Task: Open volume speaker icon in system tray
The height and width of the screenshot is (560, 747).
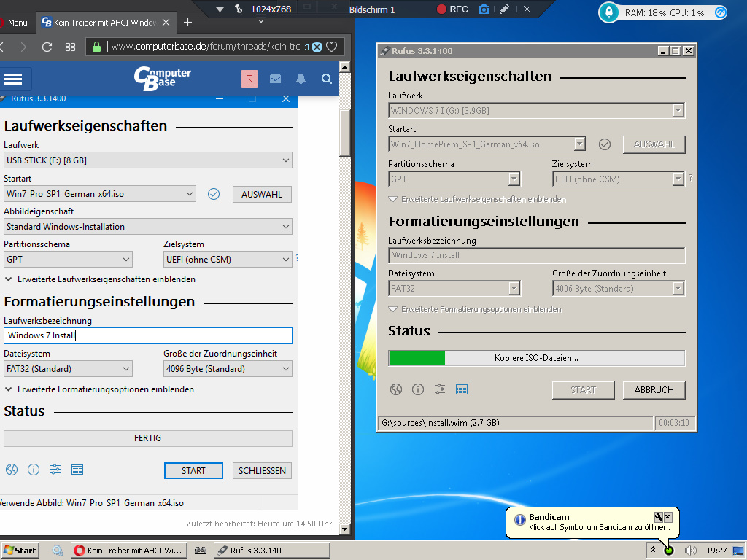Action: tap(690, 551)
